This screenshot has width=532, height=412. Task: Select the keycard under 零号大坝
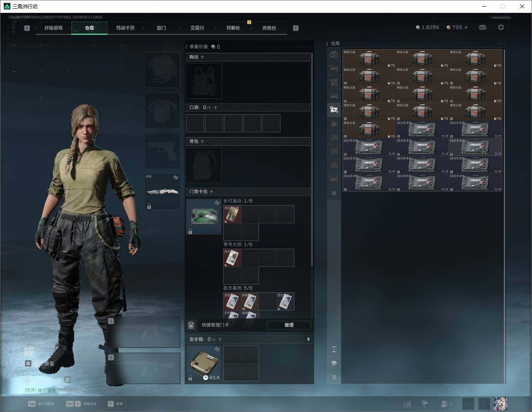(232, 258)
